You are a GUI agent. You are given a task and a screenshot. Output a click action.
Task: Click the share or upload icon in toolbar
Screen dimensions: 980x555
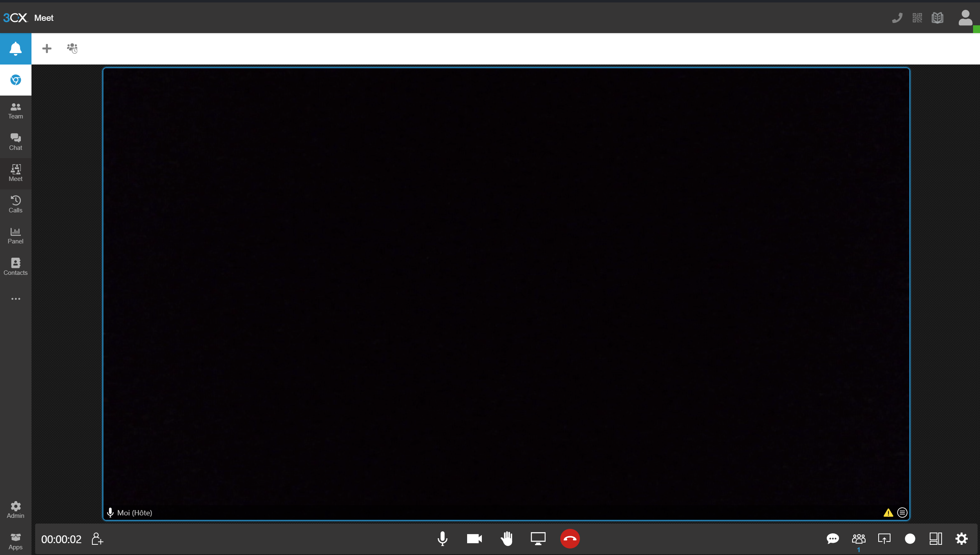click(x=884, y=539)
